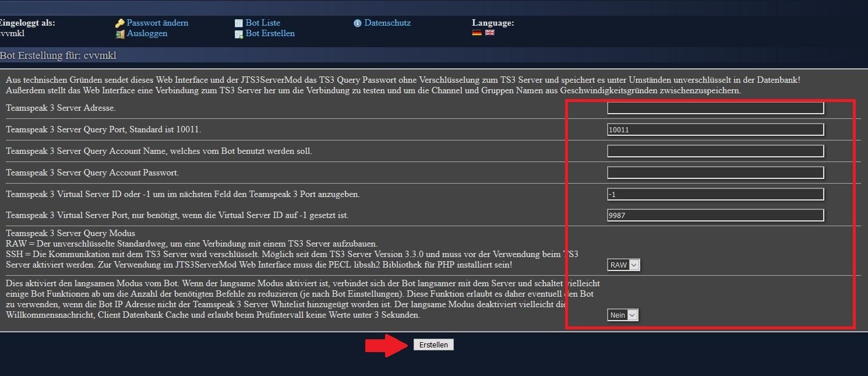Go to the Bot Erstellen page

point(270,33)
